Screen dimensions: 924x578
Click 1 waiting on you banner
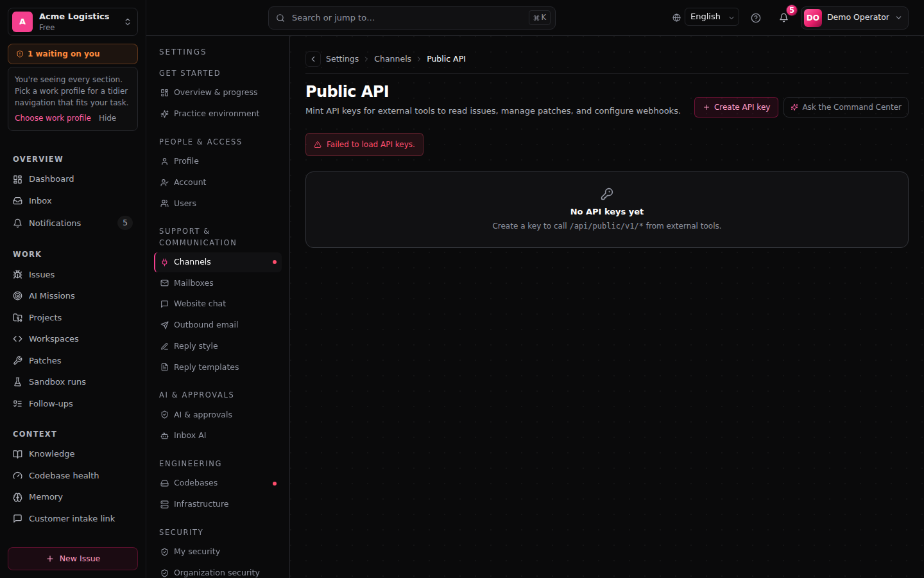(x=73, y=54)
